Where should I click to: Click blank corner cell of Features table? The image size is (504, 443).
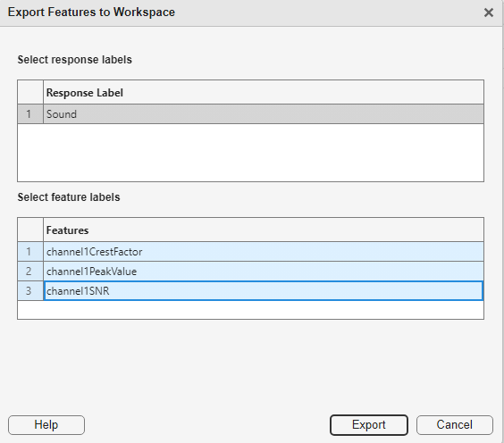[x=30, y=230]
